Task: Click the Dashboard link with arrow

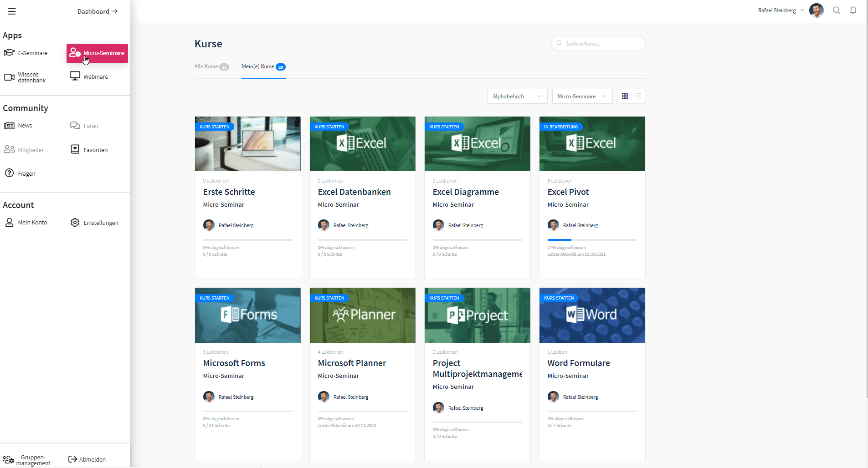Action: click(x=97, y=11)
